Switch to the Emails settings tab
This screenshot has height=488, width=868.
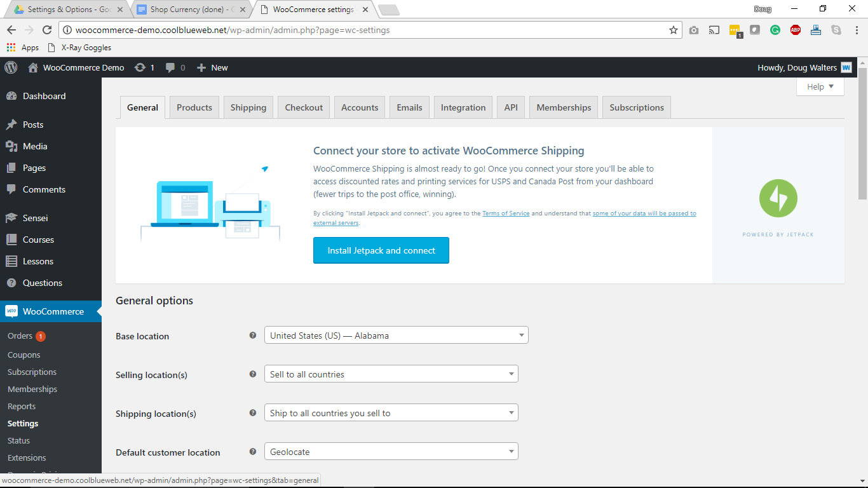click(x=409, y=107)
